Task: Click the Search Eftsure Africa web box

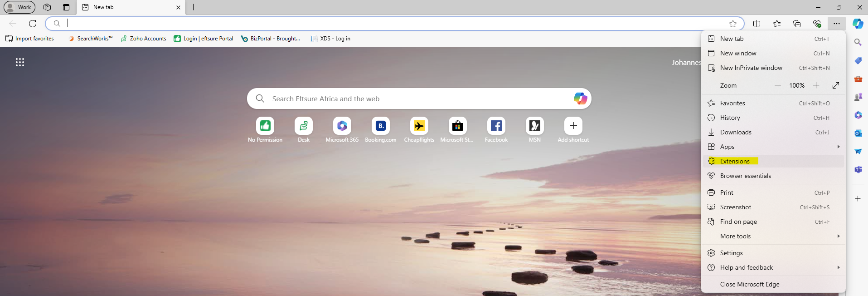Action: [x=408, y=99]
